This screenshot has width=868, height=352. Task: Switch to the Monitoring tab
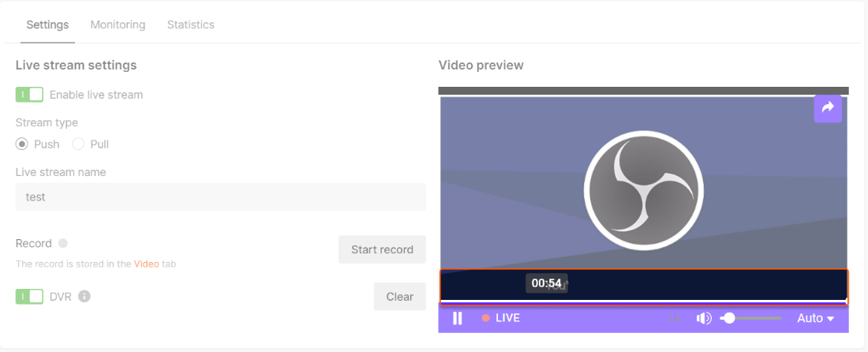pos(118,24)
